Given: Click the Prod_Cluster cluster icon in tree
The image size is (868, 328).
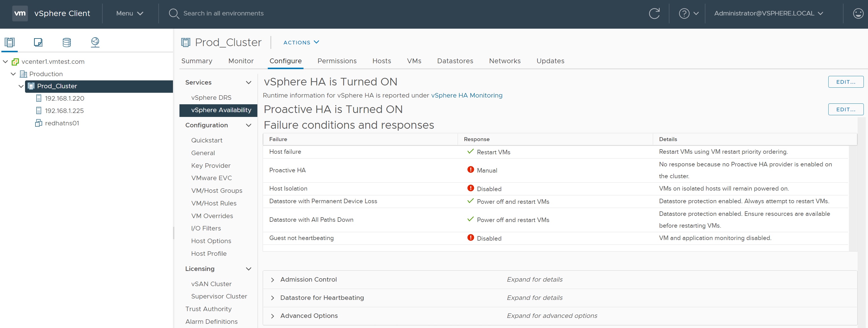Looking at the screenshot, I should coord(31,86).
